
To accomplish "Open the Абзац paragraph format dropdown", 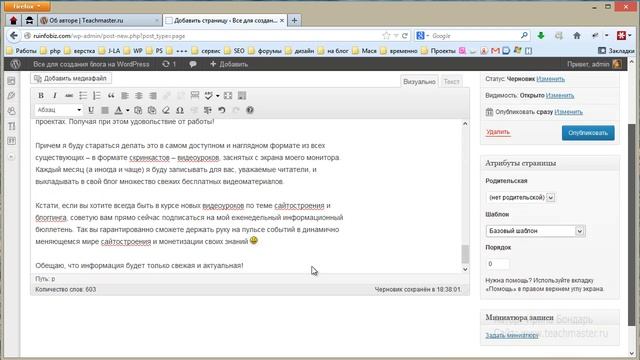I will click(x=59, y=110).
